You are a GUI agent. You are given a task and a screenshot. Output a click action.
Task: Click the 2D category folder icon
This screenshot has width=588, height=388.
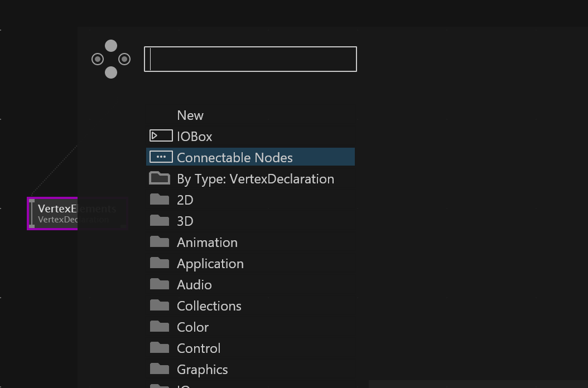click(x=160, y=199)
